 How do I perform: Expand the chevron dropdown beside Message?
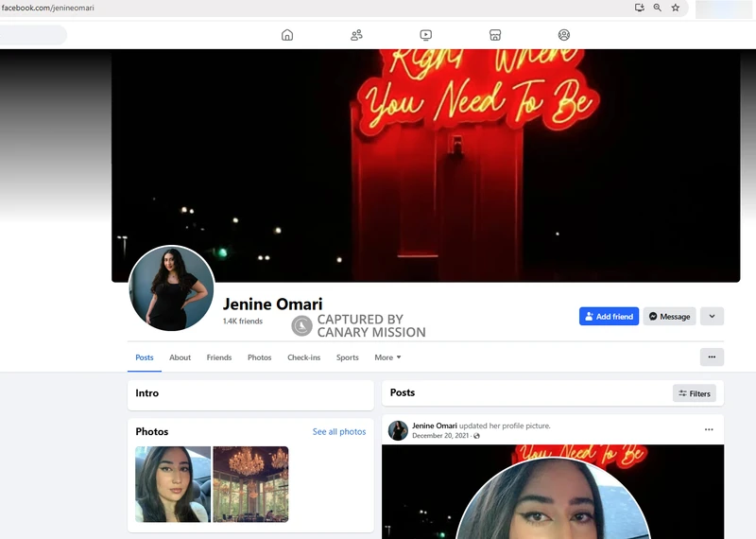712,316
